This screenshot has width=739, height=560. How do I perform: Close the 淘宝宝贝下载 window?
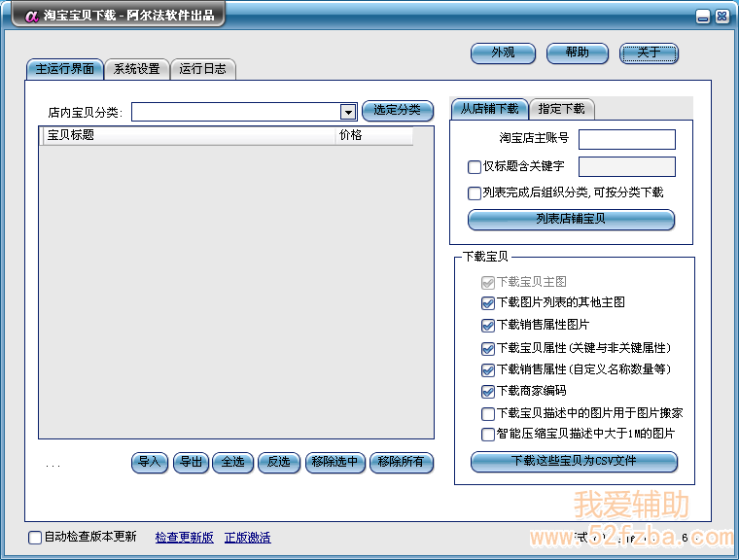(x=722, y=17)
